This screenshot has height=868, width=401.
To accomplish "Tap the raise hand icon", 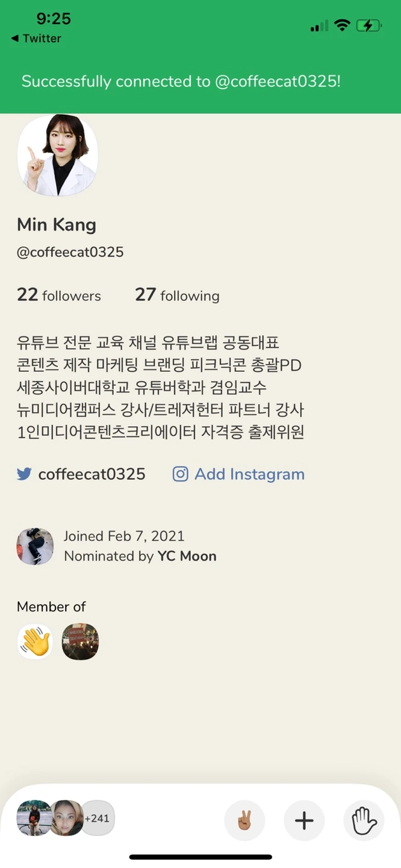I will [x=364, y=820].
